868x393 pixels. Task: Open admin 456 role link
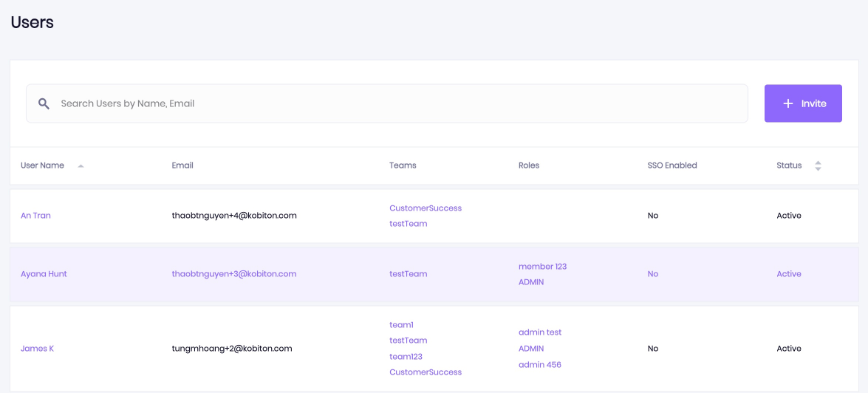pos(540,364)
